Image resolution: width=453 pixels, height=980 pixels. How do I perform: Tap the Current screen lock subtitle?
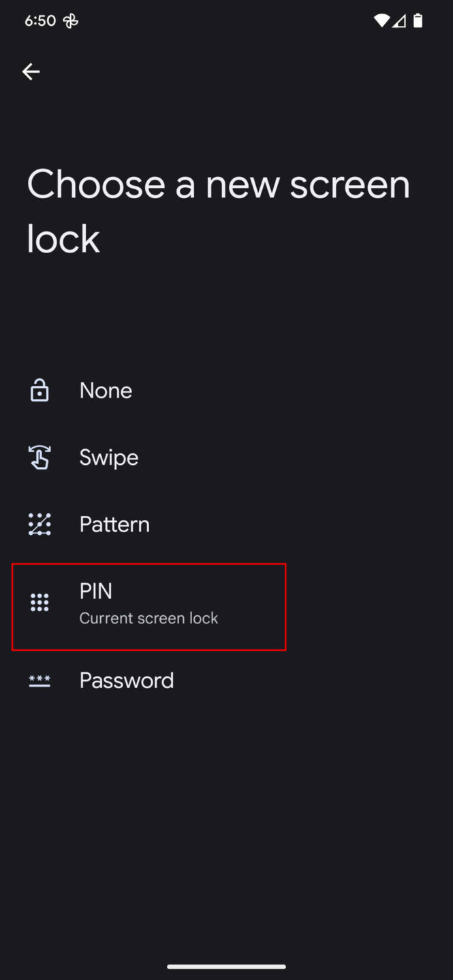(x=149, y=618)
